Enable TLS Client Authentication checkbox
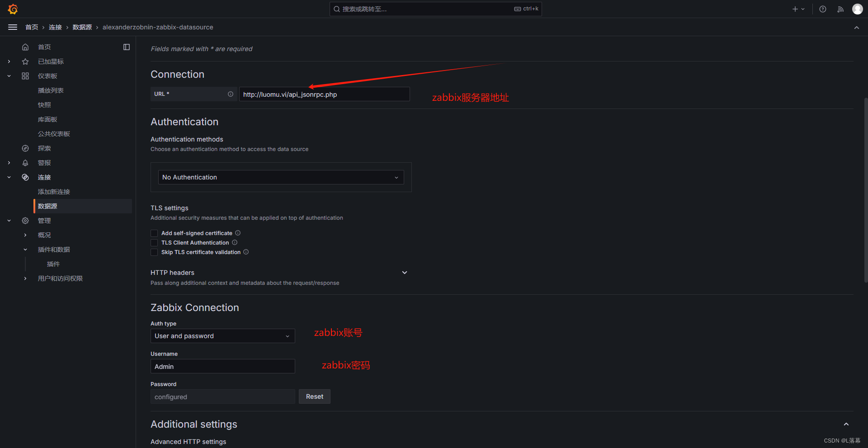The image size is (868, 448). tap(154, 243)
